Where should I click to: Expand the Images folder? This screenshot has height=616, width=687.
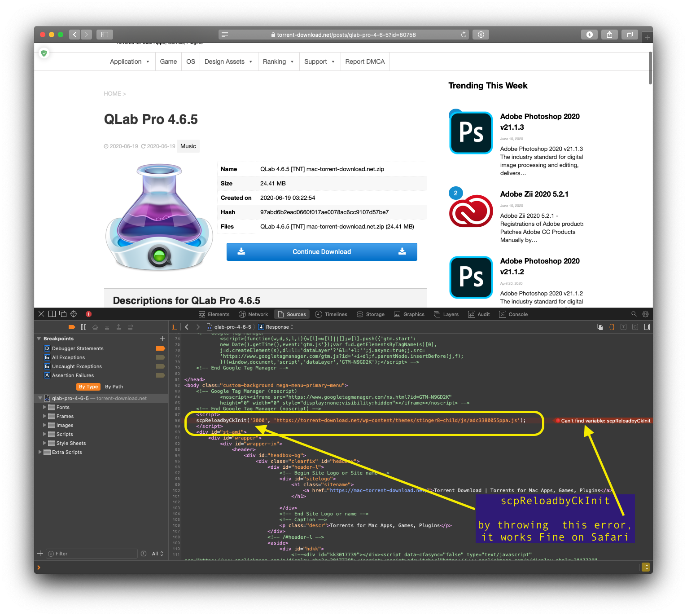tap(44, 425)
